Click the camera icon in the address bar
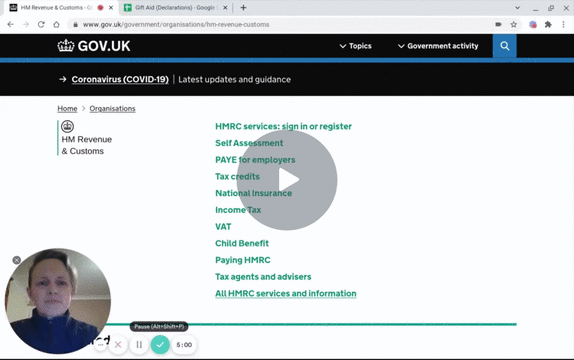 tap(498, 25)
